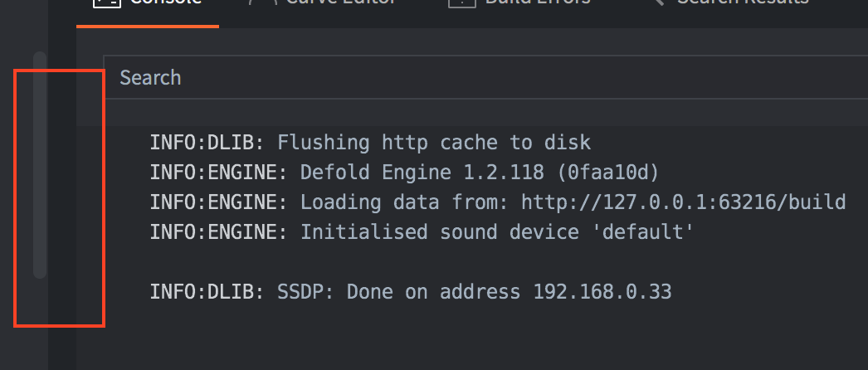Open the Curve Editor tab
Image resolution: width=868 pixels, height=370 pixels.
[x=340, y=3]
